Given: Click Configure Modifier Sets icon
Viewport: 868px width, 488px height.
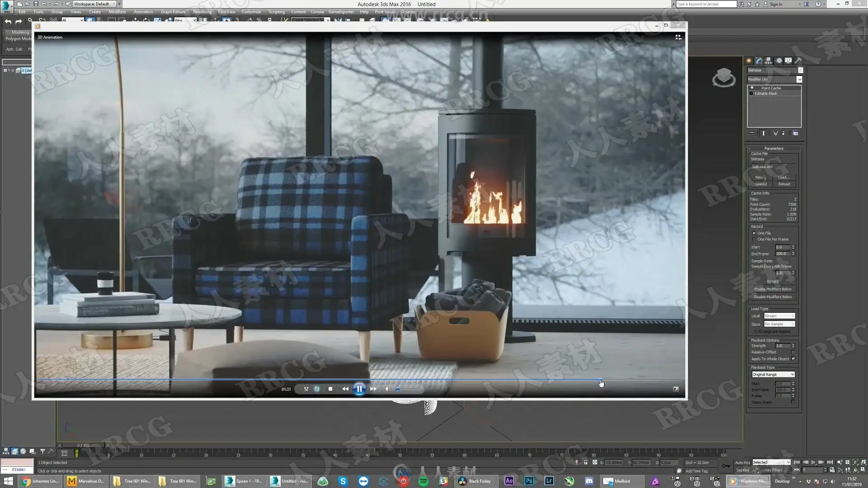Looking at the screenshot, I should (x=796, y=133).
